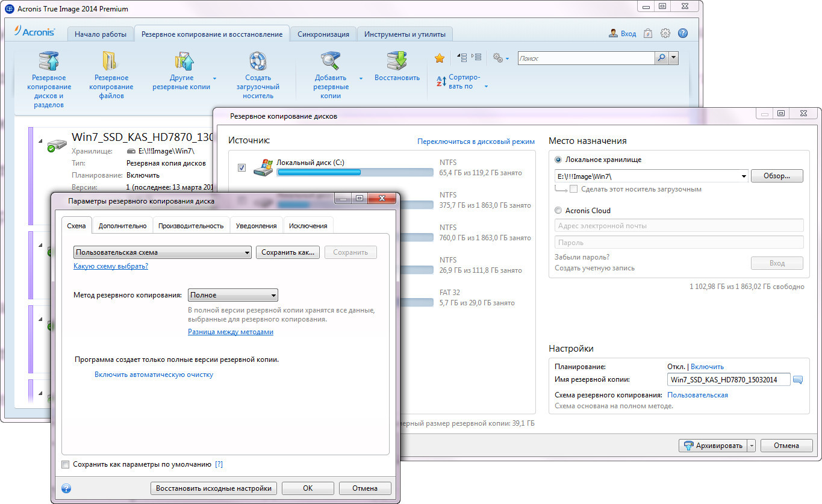822x504 pixels.
Task: Enable 'Сохранить как параметры по умолчанию' checkbox
Action: coord(66,465)
